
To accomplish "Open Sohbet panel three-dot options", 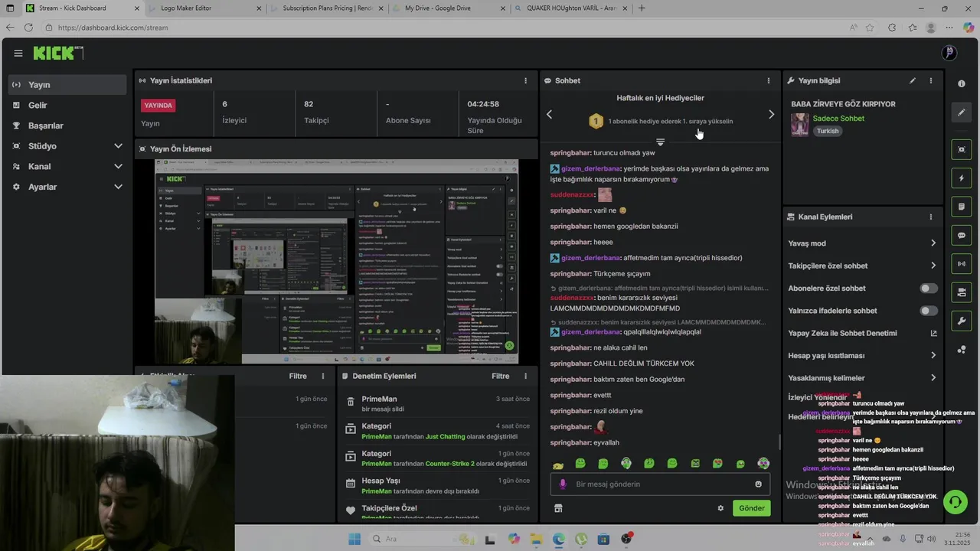I will 769,80.
